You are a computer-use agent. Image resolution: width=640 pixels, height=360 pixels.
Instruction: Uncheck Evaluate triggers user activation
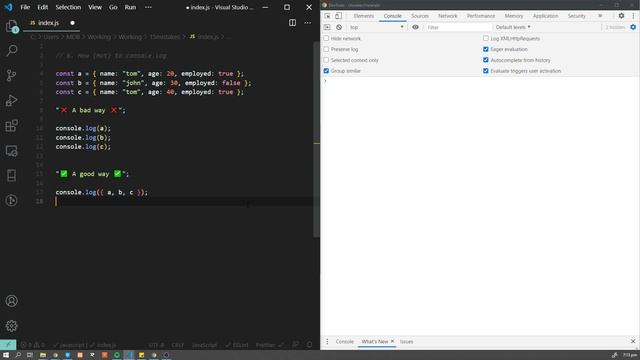pyautogui.click(x=486, y=71)
